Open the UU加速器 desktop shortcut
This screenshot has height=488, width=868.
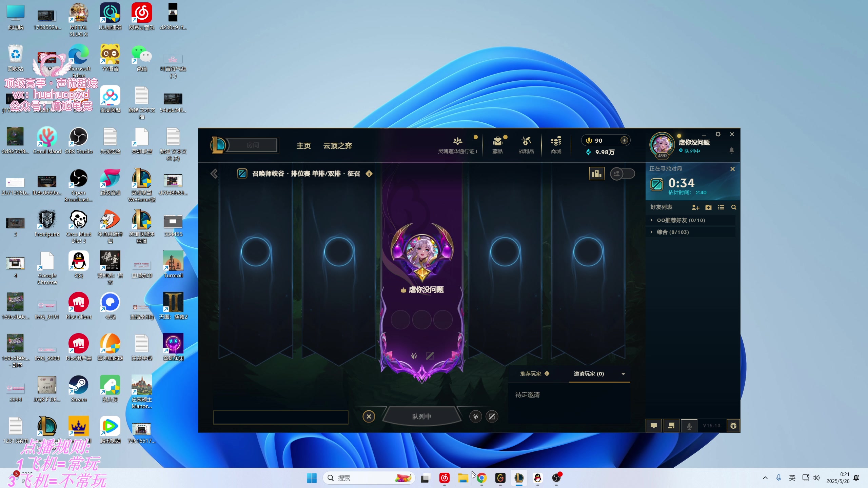tap(110, 17)
